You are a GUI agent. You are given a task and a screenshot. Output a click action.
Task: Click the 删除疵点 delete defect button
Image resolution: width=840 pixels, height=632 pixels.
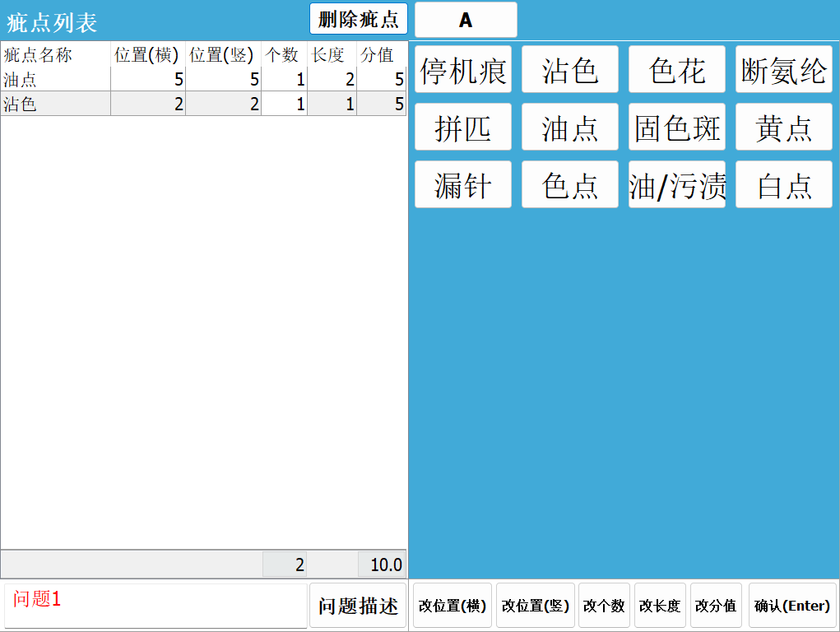[x=358, y=19]
